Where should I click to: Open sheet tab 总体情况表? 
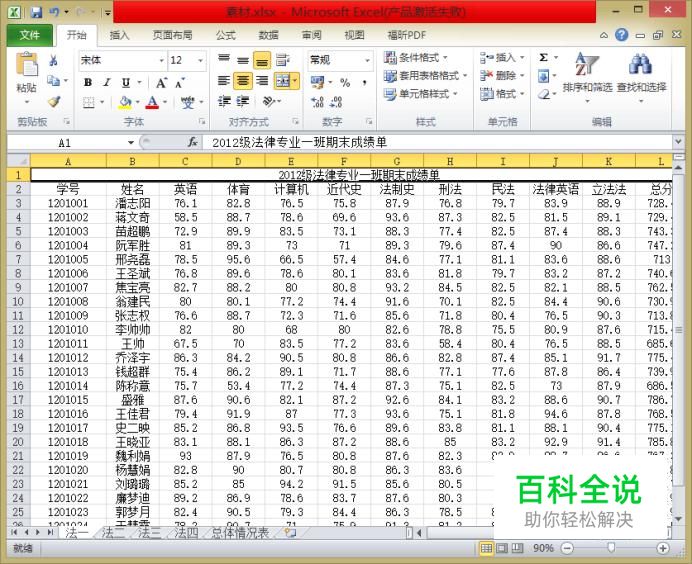point(240,533)
